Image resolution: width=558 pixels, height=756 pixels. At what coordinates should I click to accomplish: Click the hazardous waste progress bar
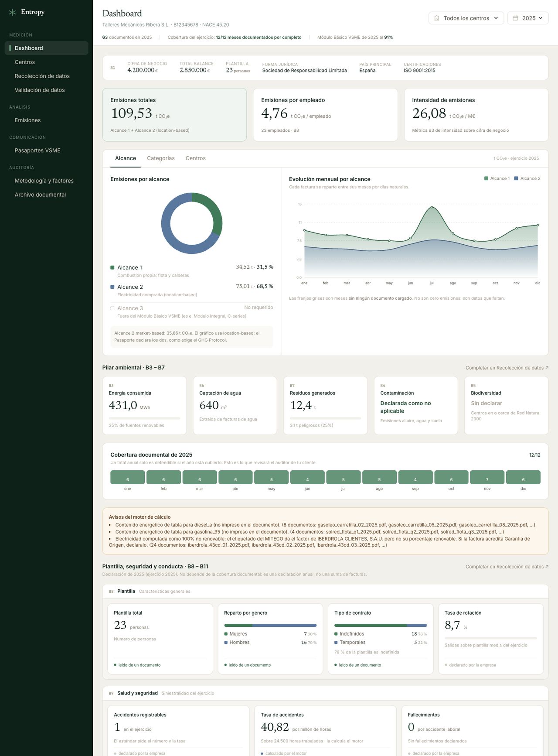[x=325, y=418]
